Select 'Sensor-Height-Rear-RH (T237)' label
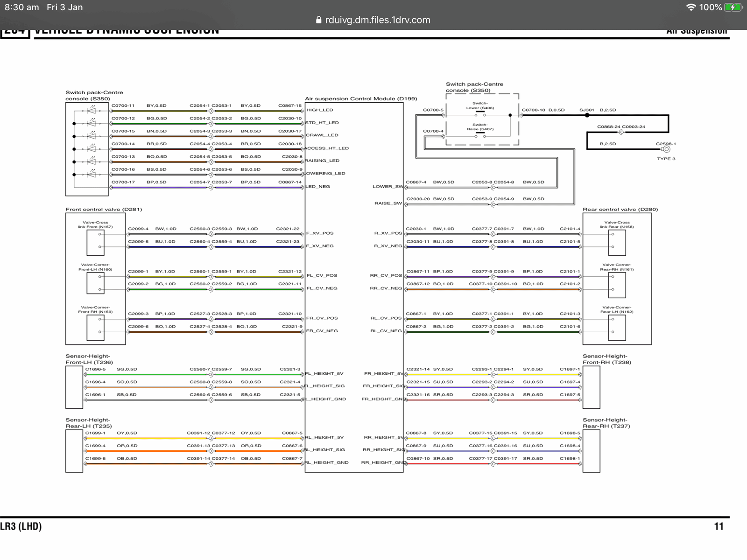 coord(606,423)
